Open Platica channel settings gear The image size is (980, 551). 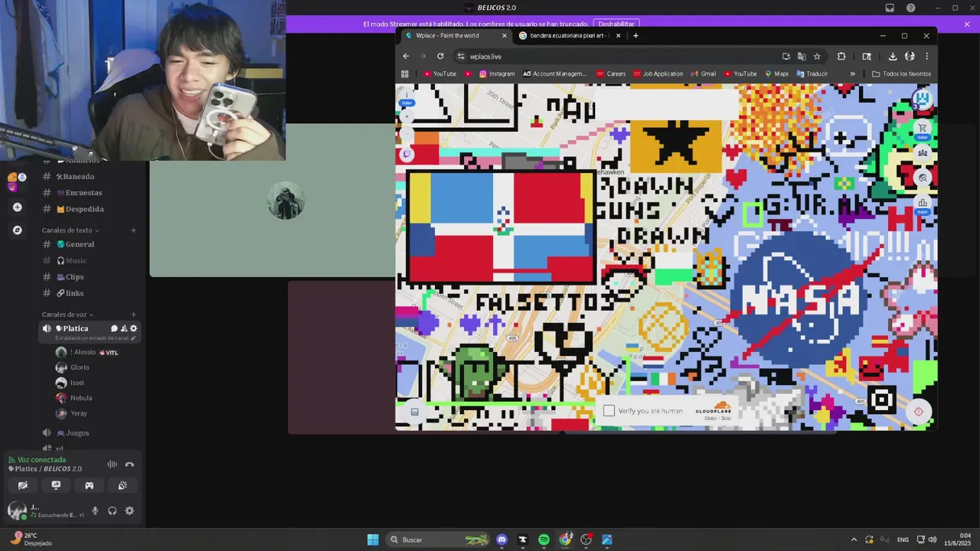point(133,328)
